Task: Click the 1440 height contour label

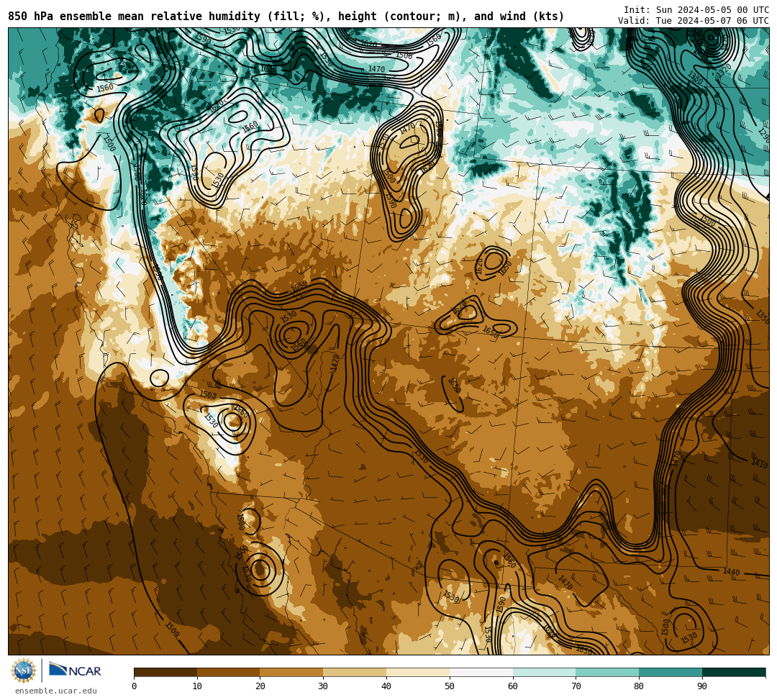Action: 732,572
